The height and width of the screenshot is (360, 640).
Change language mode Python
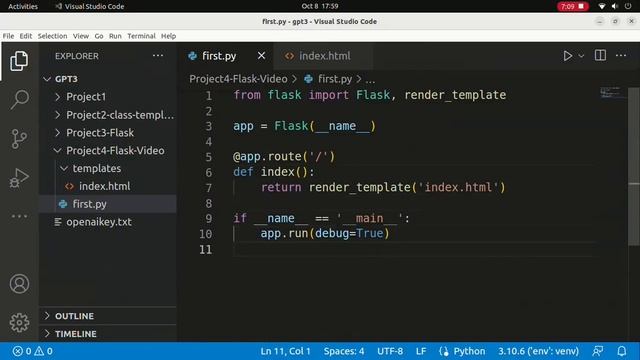click(x=469, y=351)
